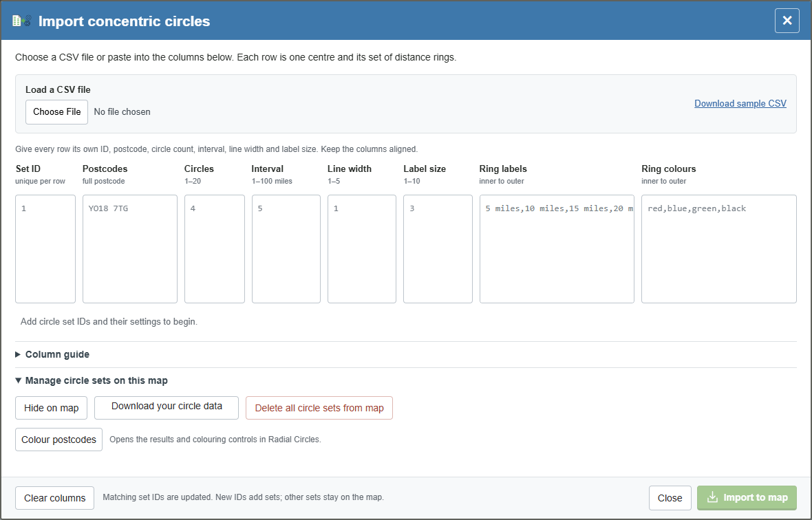Collapse Manage circle sets on this map
Viewport: 812px width, 520px height.
[x=92, y=380]
